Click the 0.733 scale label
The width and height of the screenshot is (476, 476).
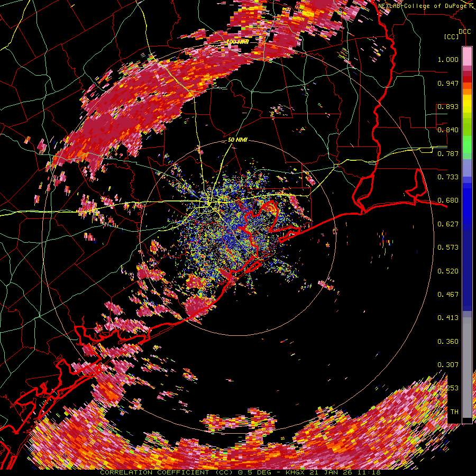point(448,177)
